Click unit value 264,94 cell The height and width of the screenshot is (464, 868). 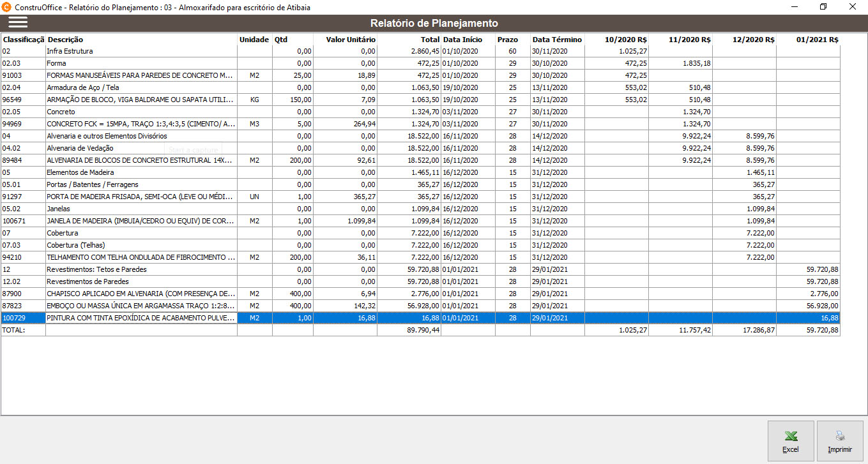(x=345, y=124)
